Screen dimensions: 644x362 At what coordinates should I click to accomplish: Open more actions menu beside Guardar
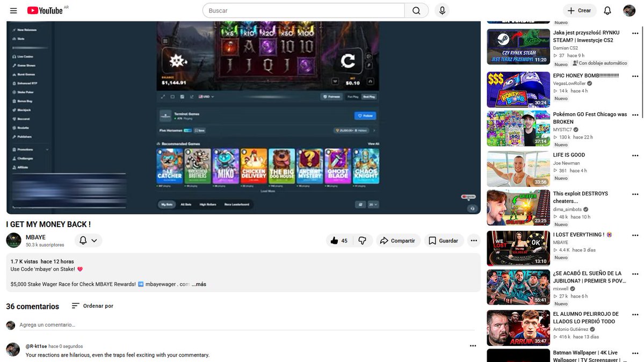click(x=474, y=241)
